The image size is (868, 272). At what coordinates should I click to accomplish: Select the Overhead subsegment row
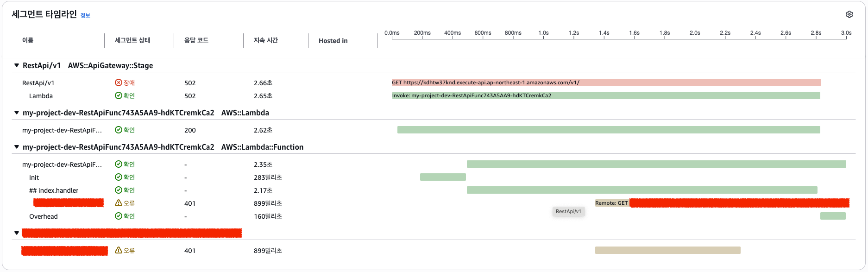click(44, 216)
